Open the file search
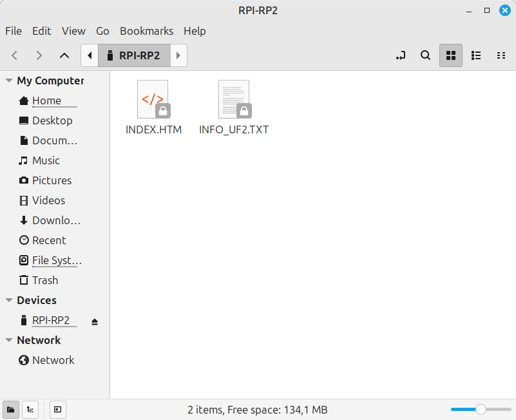This screenshot has width=516, height=420. point(425,55)
